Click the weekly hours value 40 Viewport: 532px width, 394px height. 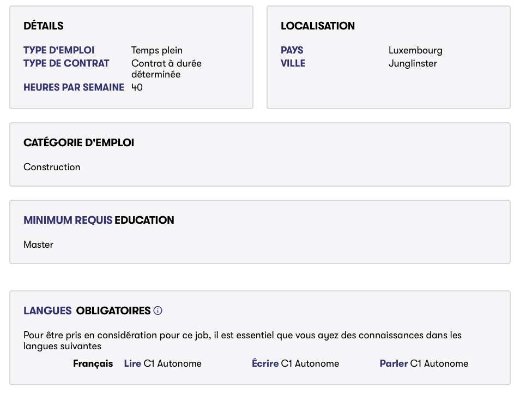[137, 87]
